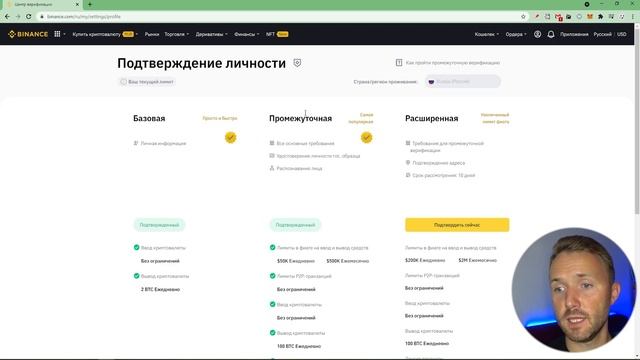This screenshot has width=640, height=360.
Task: Open the apps grid menu icon
Action: (57, 34)
